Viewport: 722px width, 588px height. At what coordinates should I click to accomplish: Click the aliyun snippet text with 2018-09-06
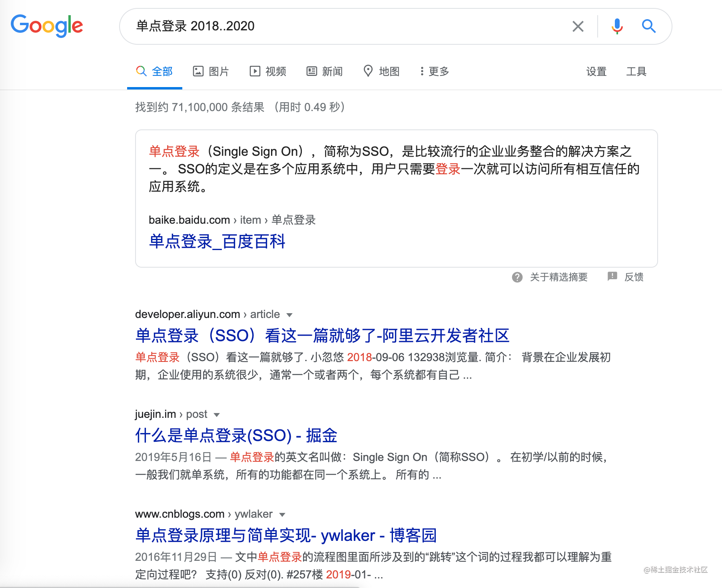(x=373, y=366)
